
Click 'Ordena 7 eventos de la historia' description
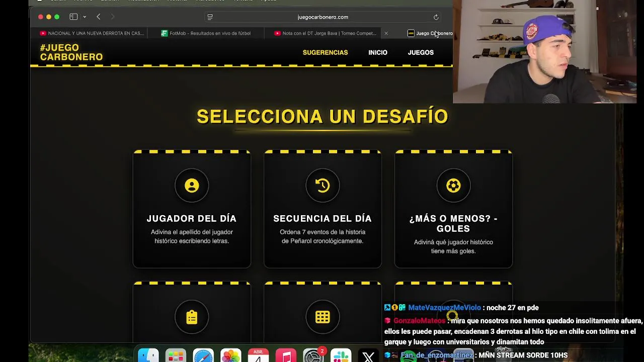coord(323,236)
